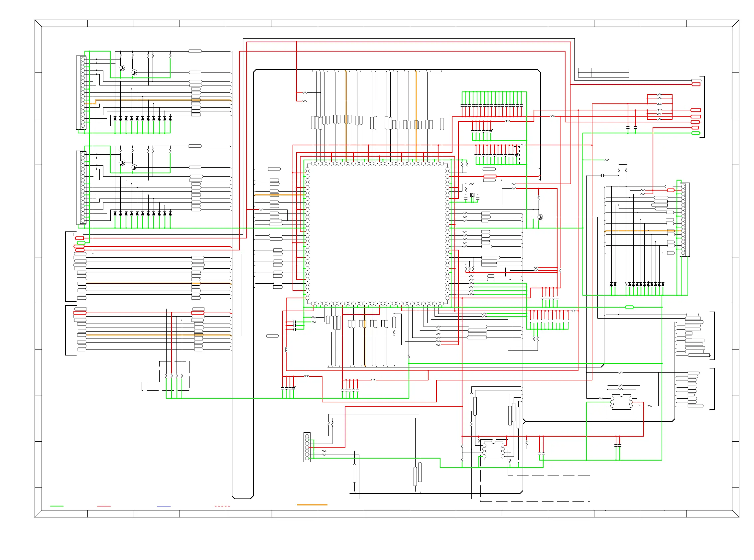Click the transistor symbol right of the main IC
This screenshot has width=754, height=560.
click(x=540, y=217)
